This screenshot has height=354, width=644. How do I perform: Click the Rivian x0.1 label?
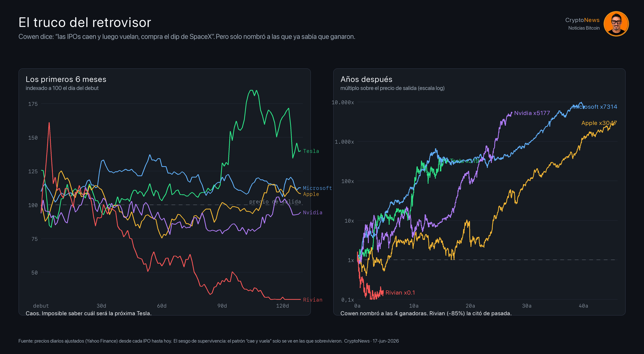[x=400, y=293]
